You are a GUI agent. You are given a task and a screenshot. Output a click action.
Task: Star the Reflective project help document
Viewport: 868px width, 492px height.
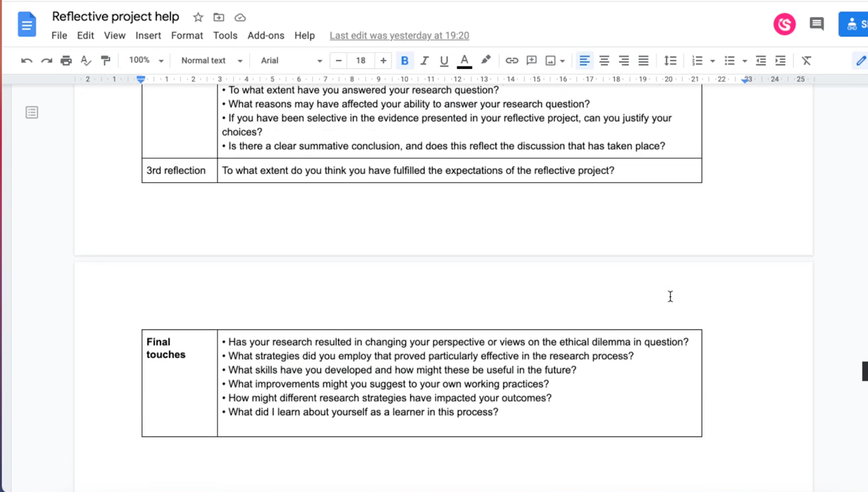pos(198,17)
